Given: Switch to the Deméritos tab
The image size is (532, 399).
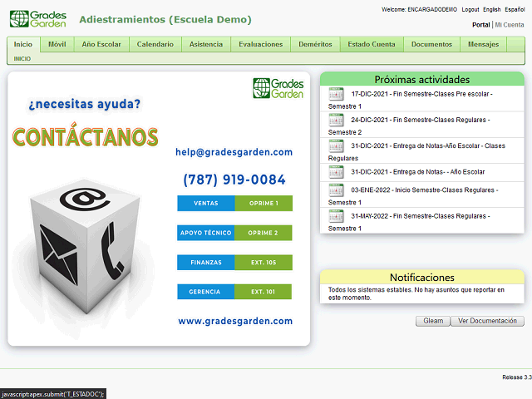Looking at the screenshot, I should [315, 44].
